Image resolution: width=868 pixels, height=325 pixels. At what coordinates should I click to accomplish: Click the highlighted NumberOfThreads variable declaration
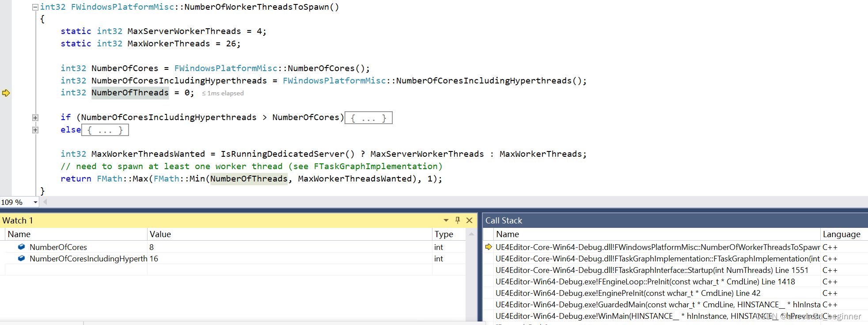click(x=130, y=93)
